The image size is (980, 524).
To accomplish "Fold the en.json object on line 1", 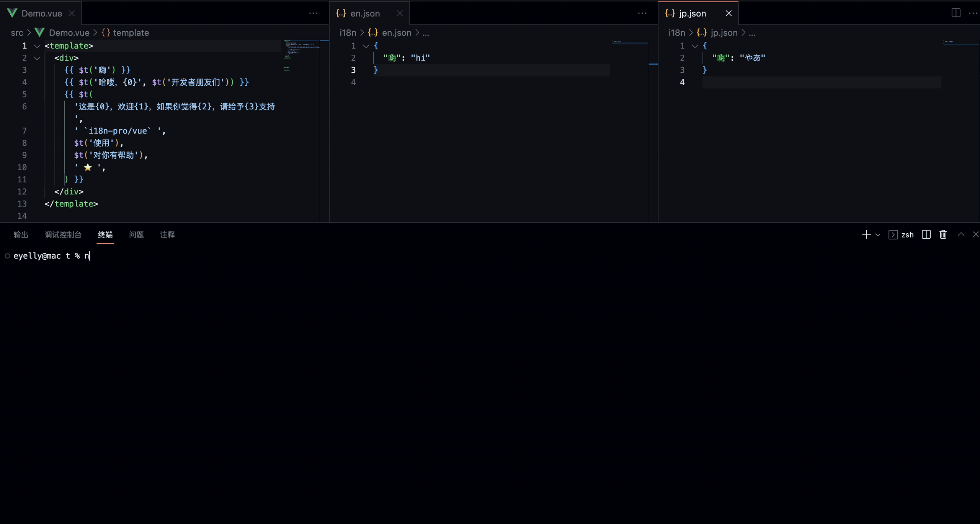I will pyautogui.click(x=366, y=46).
